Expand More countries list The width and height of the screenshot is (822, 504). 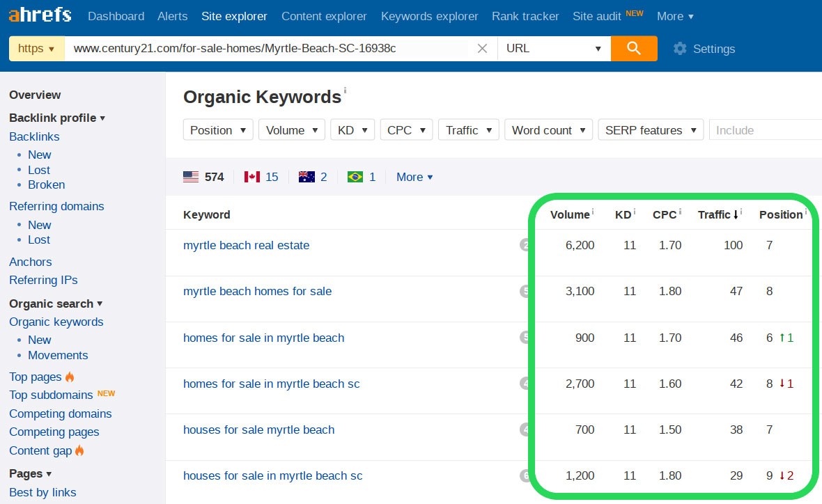(x=414, y=177)
